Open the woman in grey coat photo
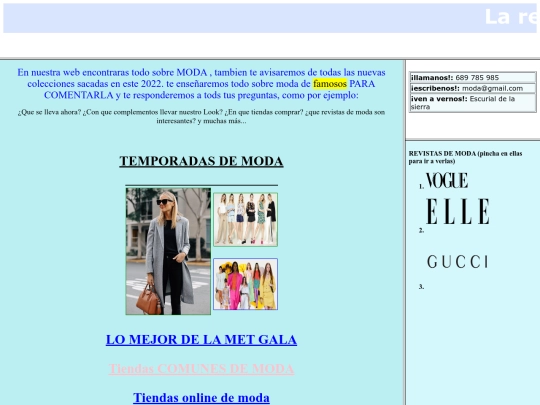 click(168, 251)
